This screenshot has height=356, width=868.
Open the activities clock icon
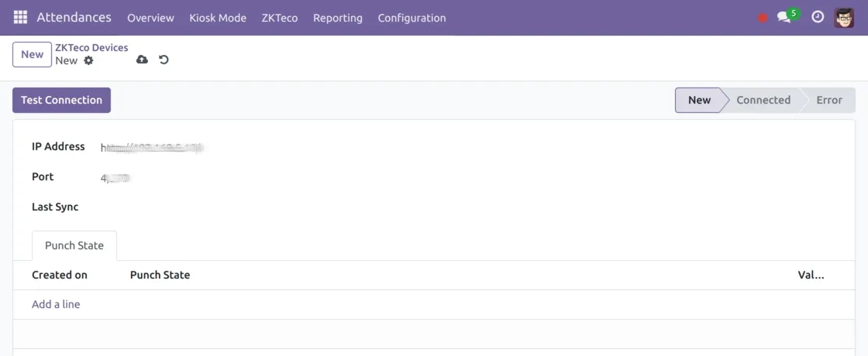click(x=818, y=17)
